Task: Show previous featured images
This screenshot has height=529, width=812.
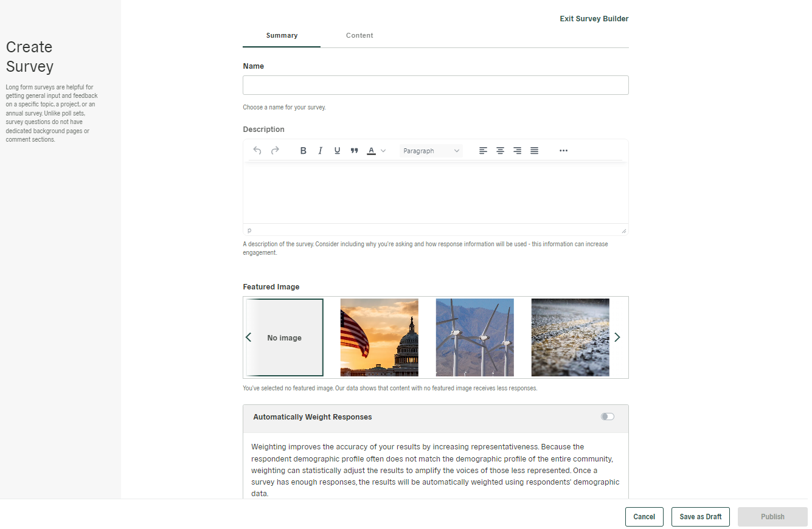Action: (248, 337)
